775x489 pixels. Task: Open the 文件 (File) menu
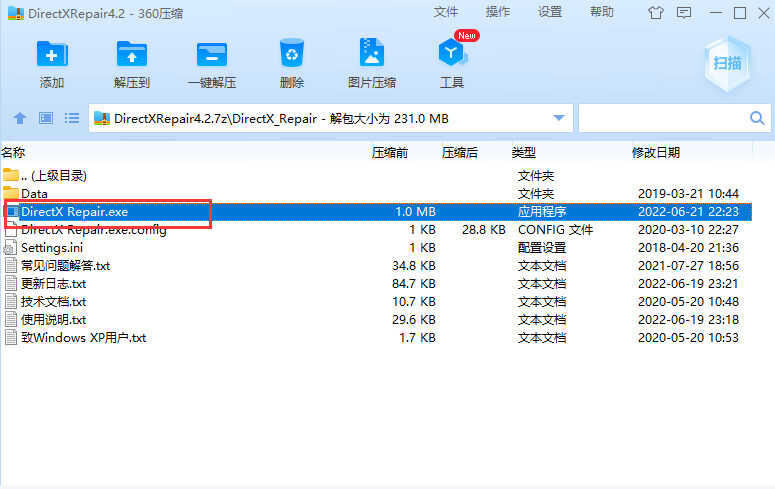446,12
